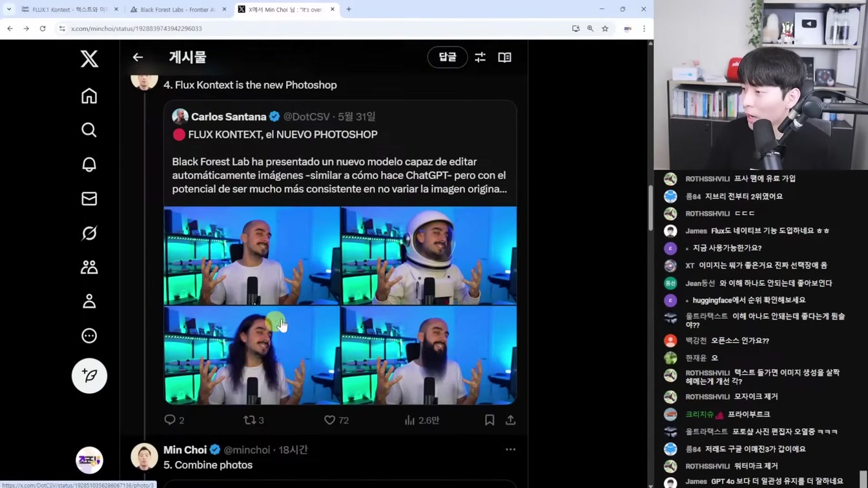868x488 pixels.
Task: Open Min Choi profile name link
Action: (x=185, y=450)
